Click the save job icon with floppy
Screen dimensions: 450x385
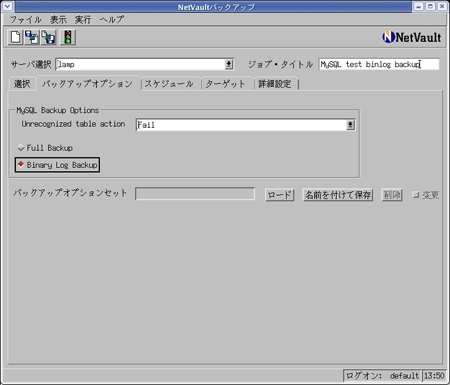point(49,37)
